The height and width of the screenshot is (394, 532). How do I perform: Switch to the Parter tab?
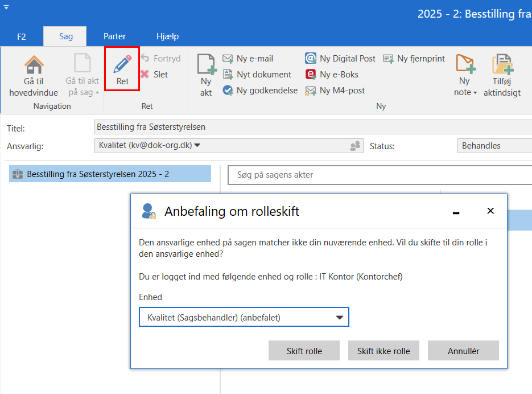[114, 35]
